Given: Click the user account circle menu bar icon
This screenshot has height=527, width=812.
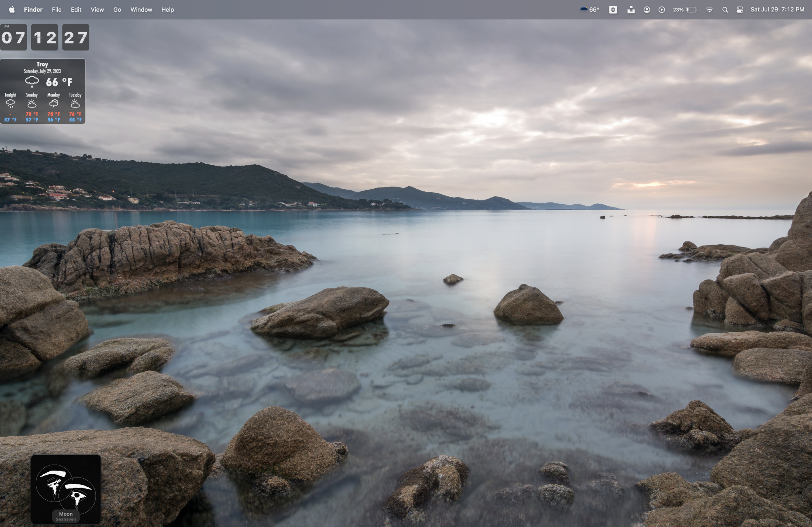Looking at the screenshot, I should 647,9.
